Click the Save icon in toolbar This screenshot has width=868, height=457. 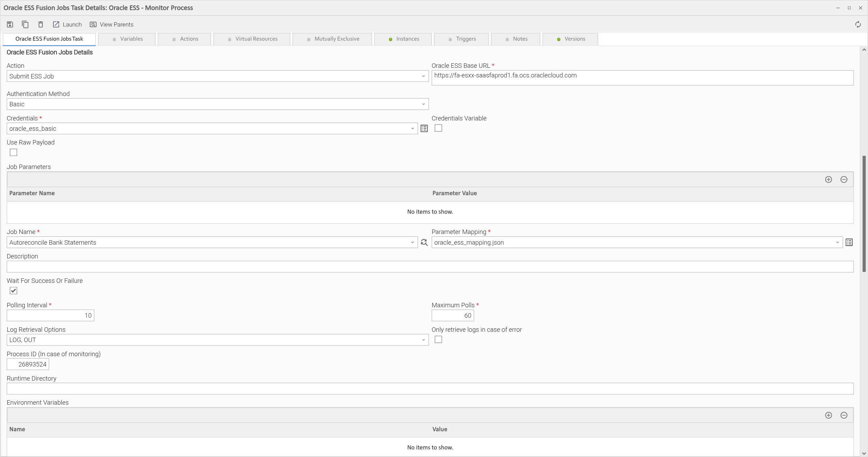(x=10, y=24)
